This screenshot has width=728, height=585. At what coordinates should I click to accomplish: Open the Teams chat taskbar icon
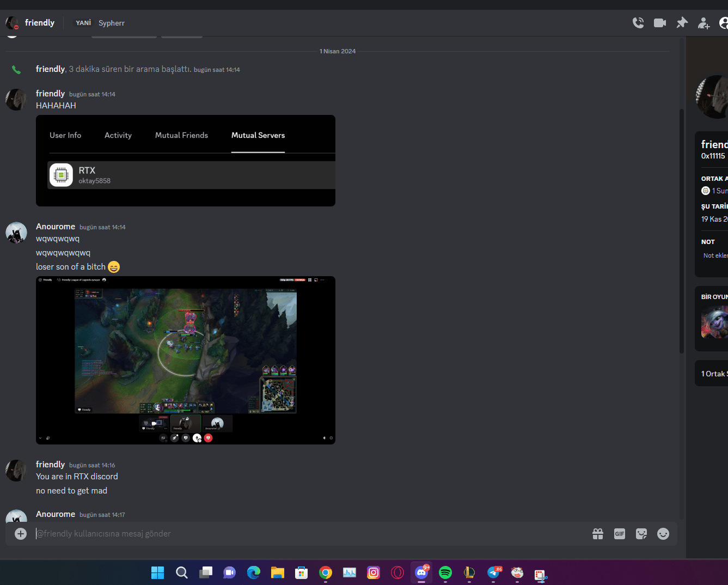click(x=230, y=572)
